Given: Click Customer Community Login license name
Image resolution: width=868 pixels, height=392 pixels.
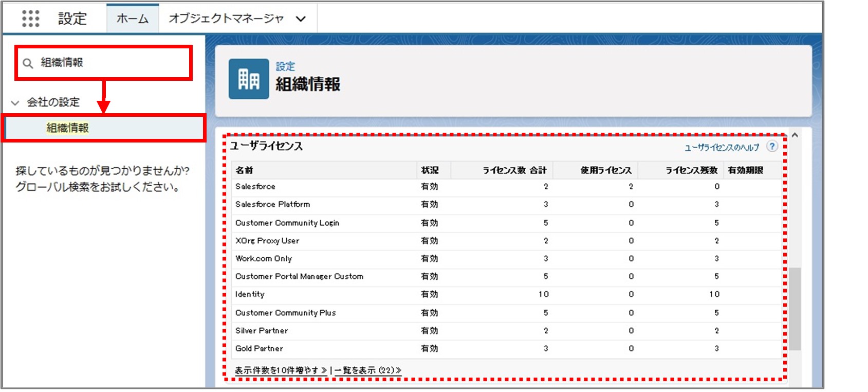Looking at the screenshot, I should (x=287, y=223).
